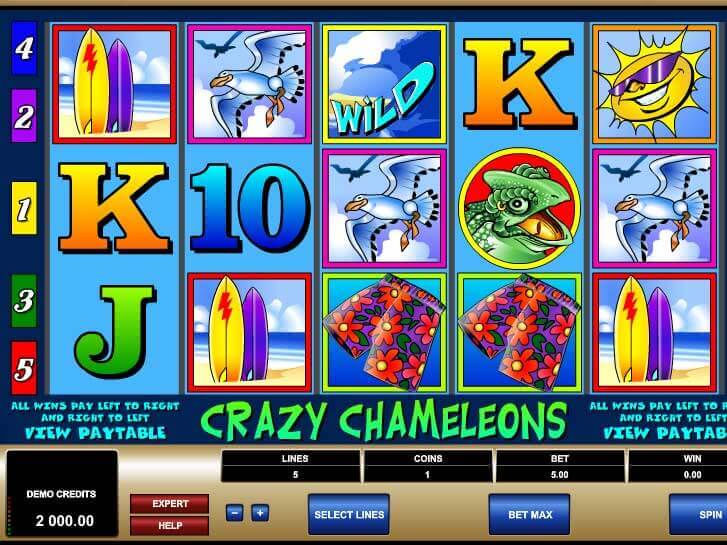Click the WILD symbol on reel three
This screenshot has height=545, width=727.
coord(384,84)
